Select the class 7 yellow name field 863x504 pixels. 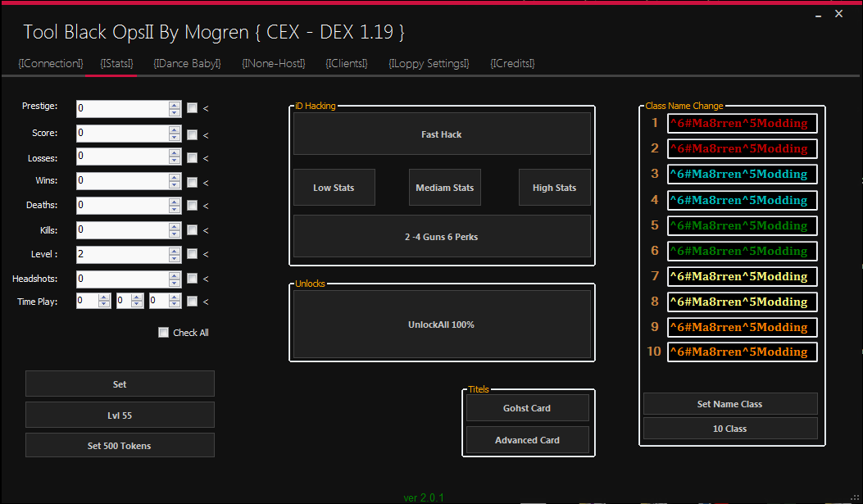(x=742, y=276)
